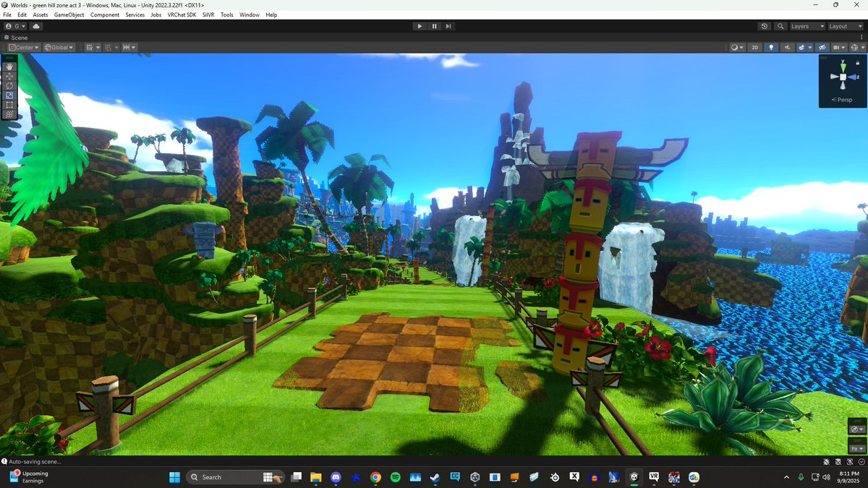Viewport: 868px width, 488px height.
Task: Open the Assets menu
Action: click(41, 14)
